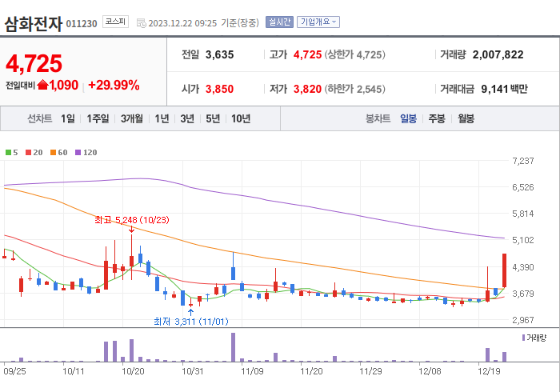Image resolution: width=560 pixels, height=392 pixels.
Task: Click the 거래대금 value 9,141 백만
Action: tap(504, 89)
